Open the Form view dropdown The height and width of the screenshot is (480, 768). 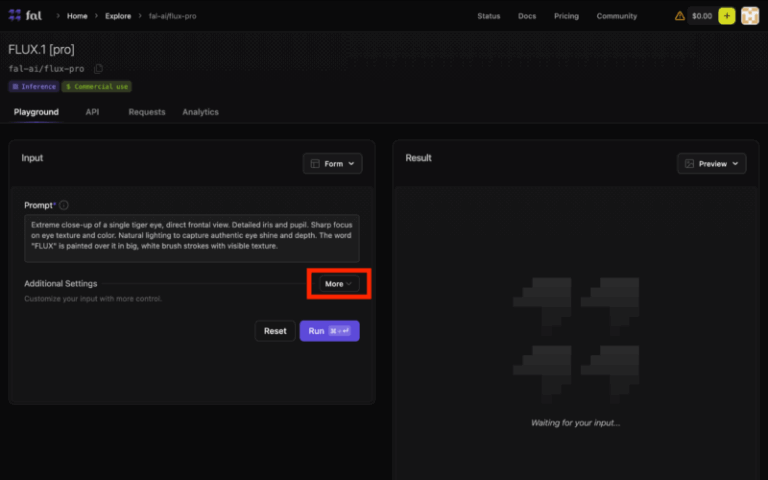tap(332, 164)
